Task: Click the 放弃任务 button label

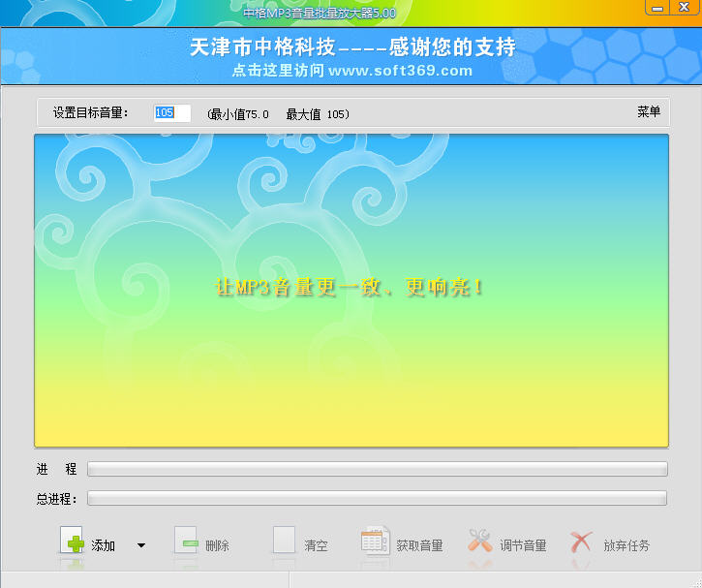Action: point(626,545)
